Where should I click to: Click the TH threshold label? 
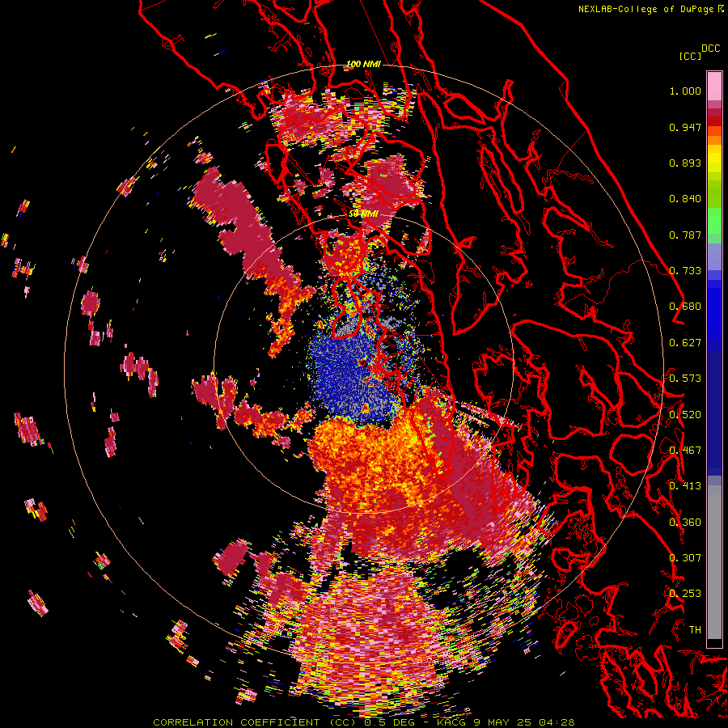click(x=695, y=630)
